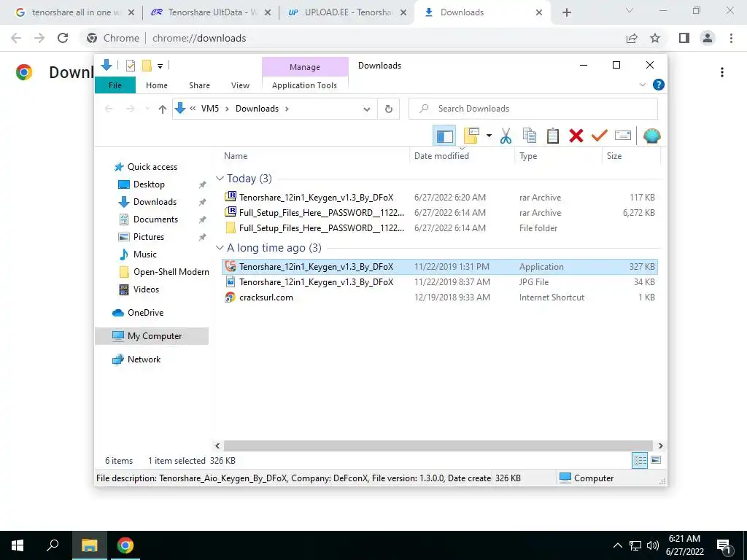Open the Chrome side panel
This screenshot has width=747, height=560.
tap(684, 38)
